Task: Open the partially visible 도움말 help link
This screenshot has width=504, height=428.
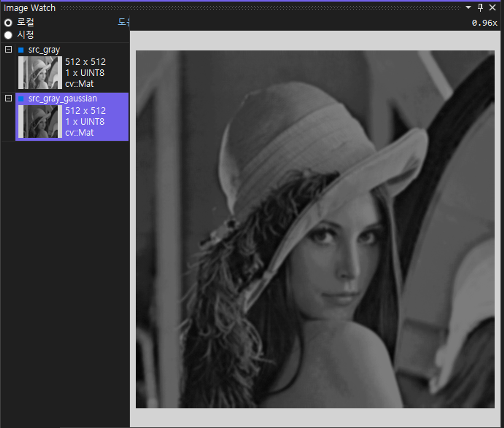Action: [124, 22]
